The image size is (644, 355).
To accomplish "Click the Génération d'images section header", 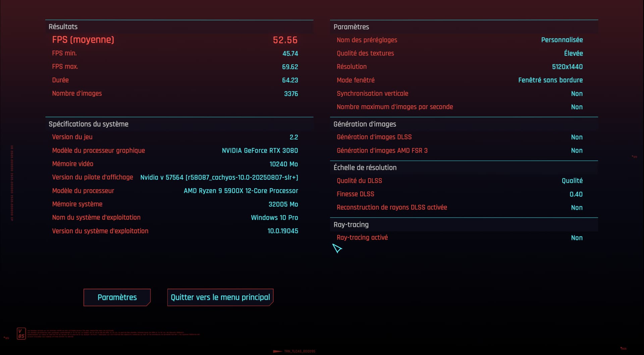I will (365, 124).
